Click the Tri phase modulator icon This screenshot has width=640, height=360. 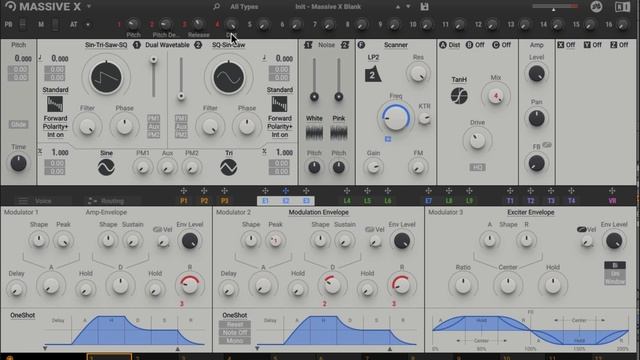(x=229, y=167)
